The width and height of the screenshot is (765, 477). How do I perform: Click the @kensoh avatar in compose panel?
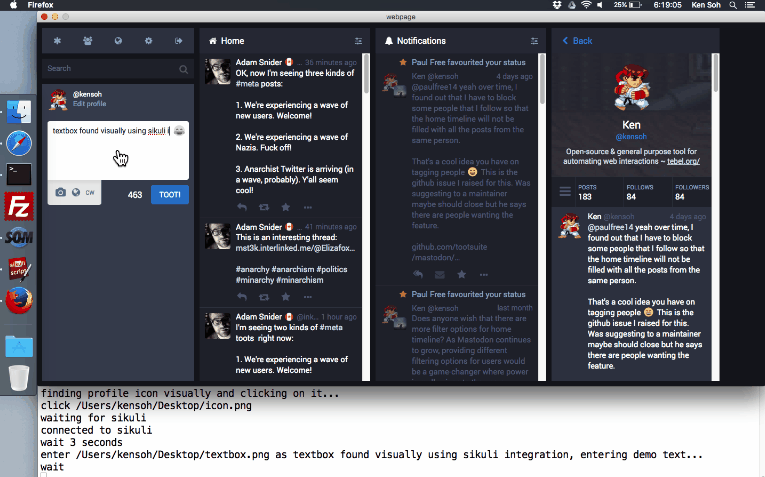(59, 99)
